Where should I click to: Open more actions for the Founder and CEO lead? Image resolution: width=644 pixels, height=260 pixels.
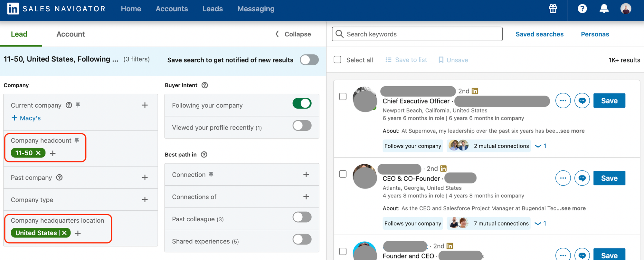pos(563,255)
